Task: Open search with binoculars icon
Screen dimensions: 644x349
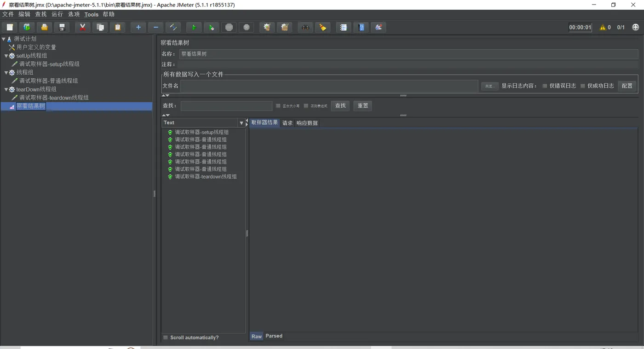Action: click(305, 27)
